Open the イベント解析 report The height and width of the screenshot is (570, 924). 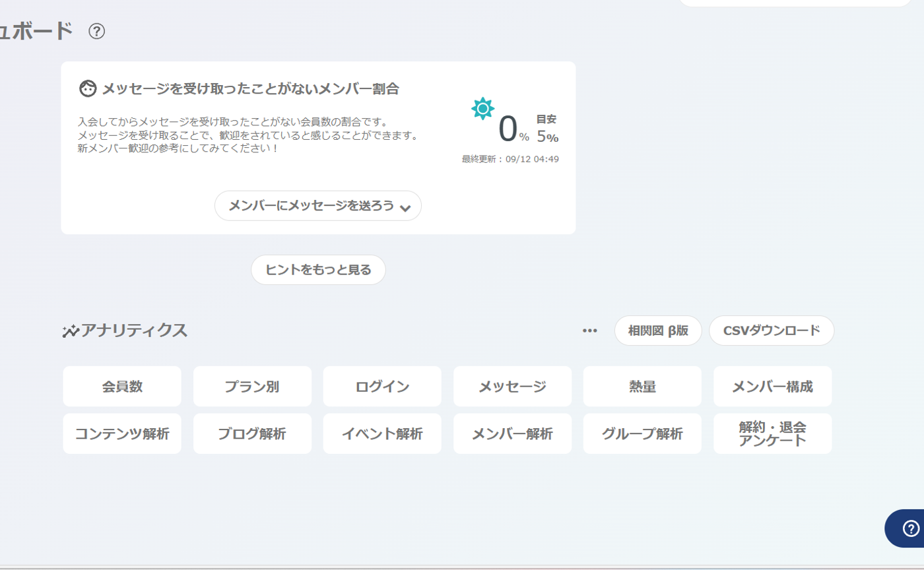point(381,433)
